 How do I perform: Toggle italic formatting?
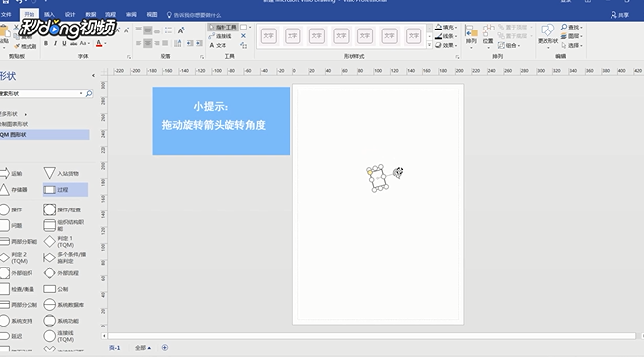(x=55, y=43)
